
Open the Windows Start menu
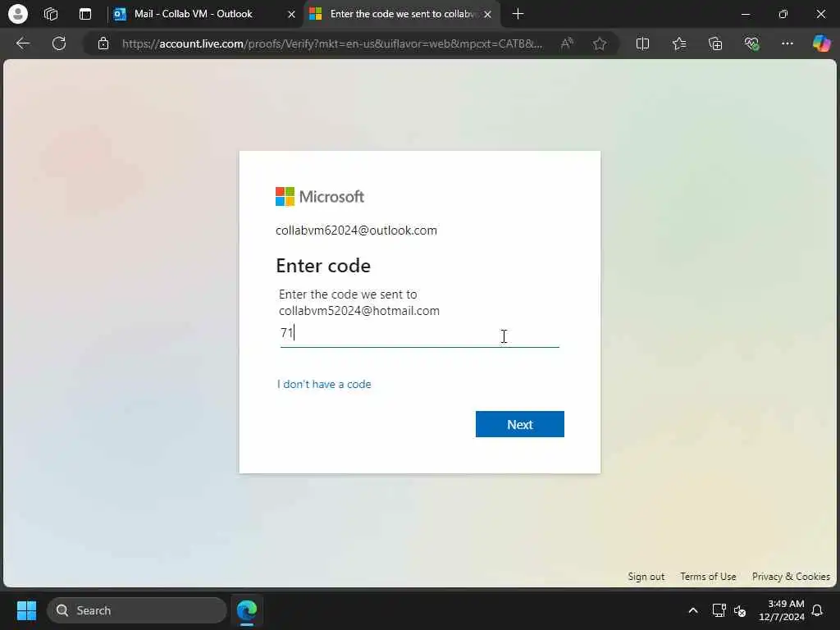[x=26, y=610]
